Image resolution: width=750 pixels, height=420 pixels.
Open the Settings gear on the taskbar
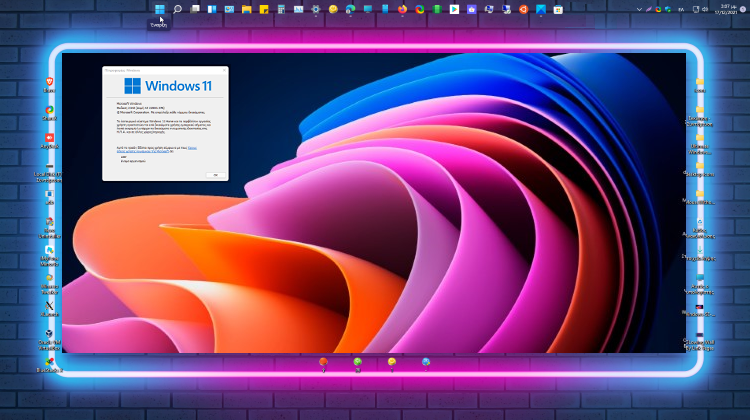(316, 9)
